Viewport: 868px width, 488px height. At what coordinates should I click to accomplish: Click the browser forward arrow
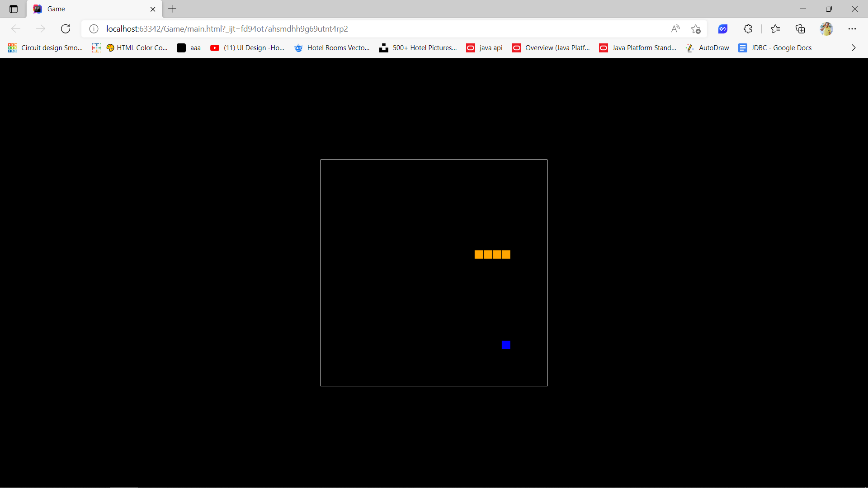[41, 29]
